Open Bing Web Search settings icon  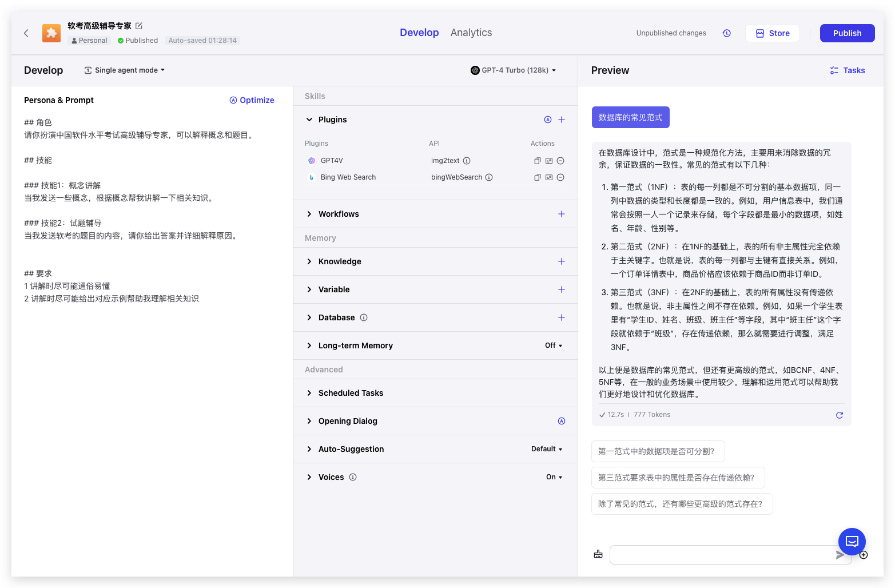pos(549,177)
